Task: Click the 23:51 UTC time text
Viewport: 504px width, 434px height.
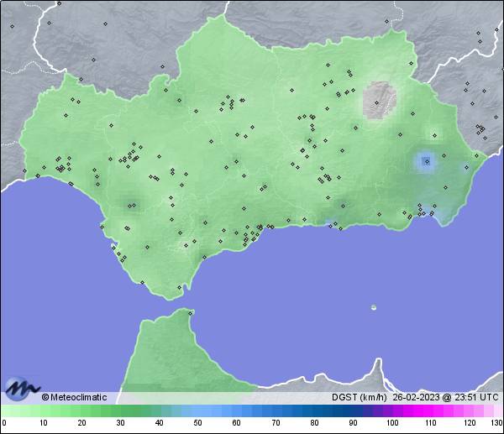Action: (x=476, y=397)
